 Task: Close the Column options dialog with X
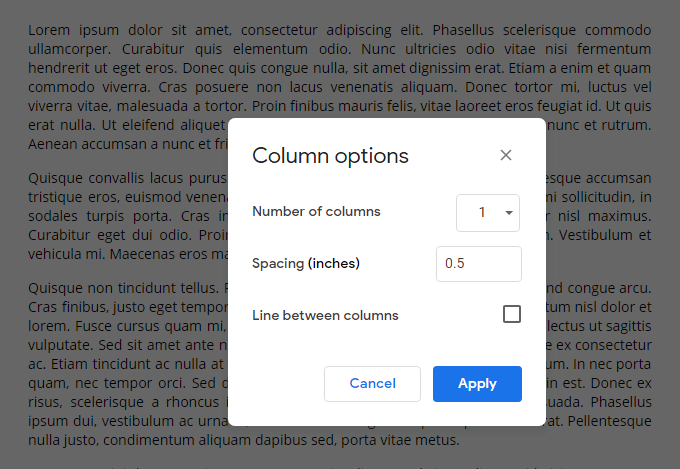pos(506,155)
